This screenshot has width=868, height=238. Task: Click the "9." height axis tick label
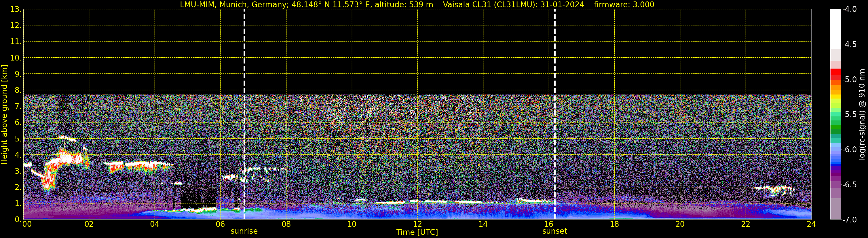click(18, 74)
